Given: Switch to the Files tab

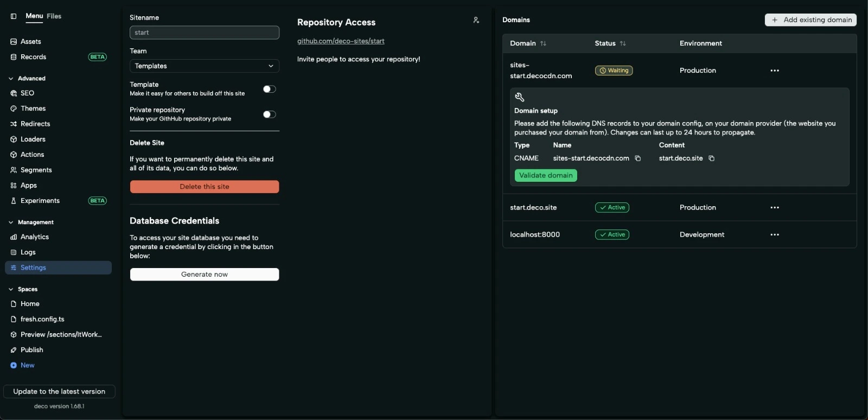Looking at the screenshot, I should [x=54, y=16].
